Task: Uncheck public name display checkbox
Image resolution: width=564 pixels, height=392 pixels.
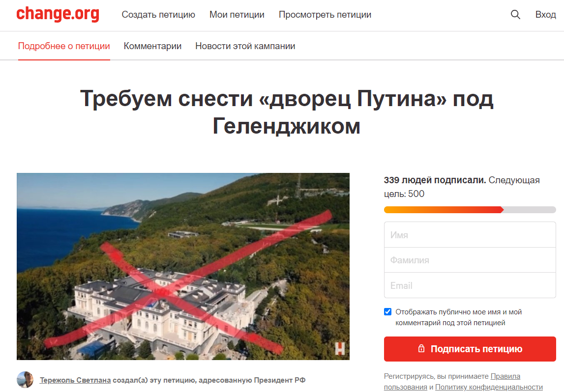Action: (388, 311)
